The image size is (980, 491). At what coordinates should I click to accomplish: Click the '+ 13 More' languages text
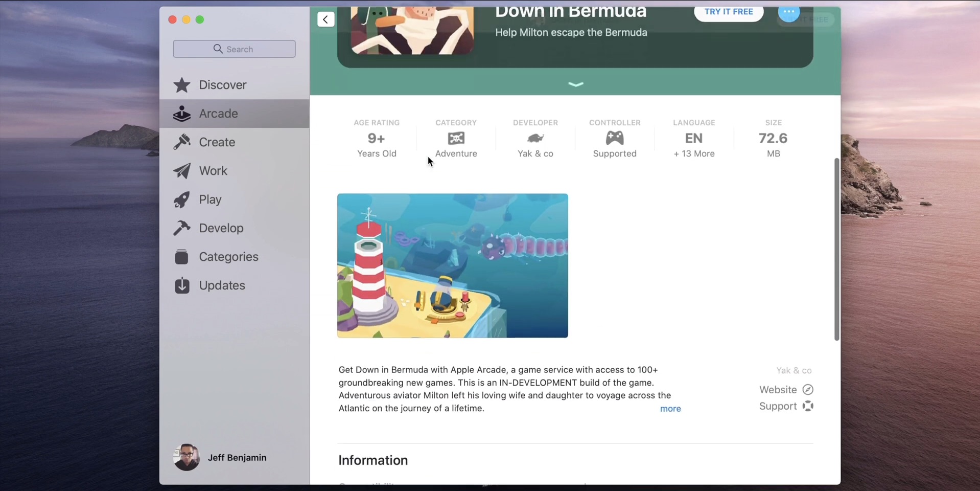(x=694, y=154)
